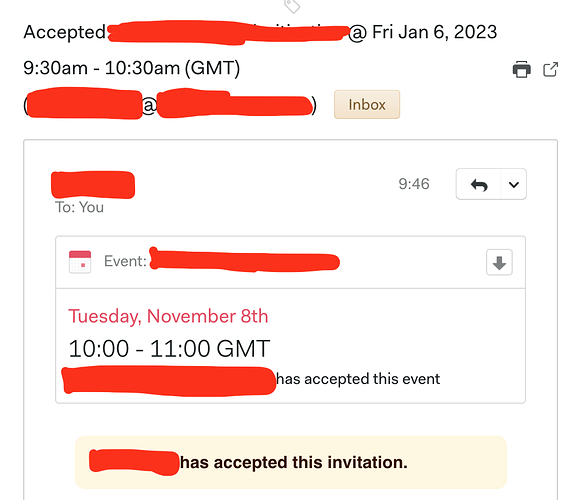Click the pink calendar event icon
This screenshot has width=580, height=500.
(80, 262)
